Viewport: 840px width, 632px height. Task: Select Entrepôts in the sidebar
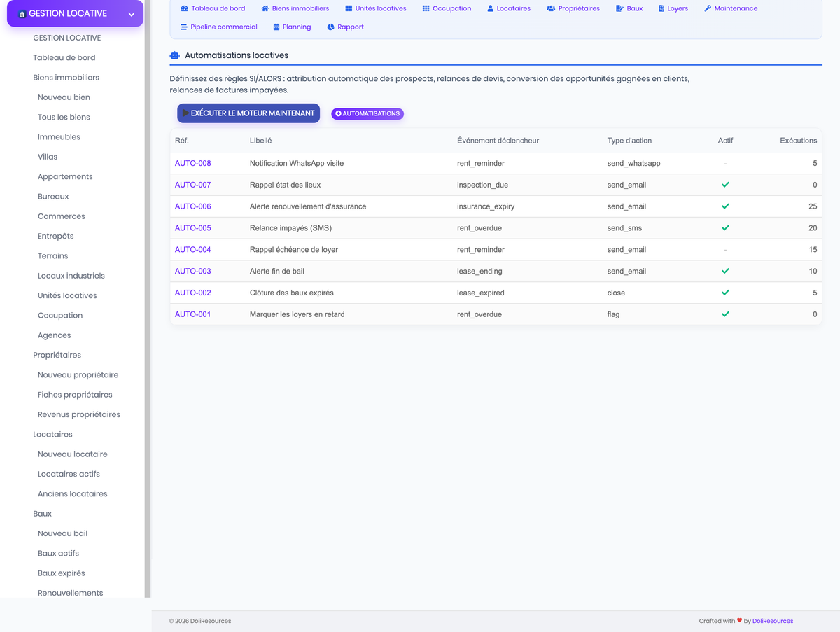56,236
